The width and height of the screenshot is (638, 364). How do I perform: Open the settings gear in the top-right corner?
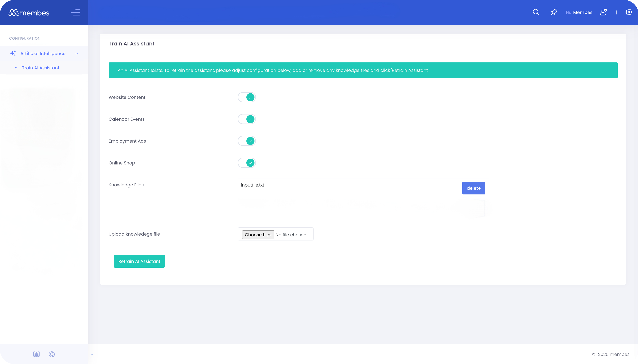tap(629, 12)
